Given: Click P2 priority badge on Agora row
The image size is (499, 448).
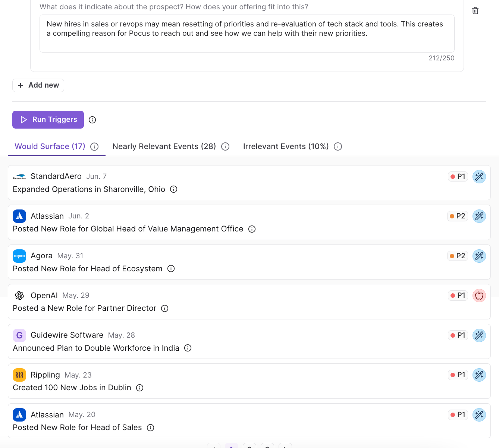Looking at the screenshot, I should (458, 256).
